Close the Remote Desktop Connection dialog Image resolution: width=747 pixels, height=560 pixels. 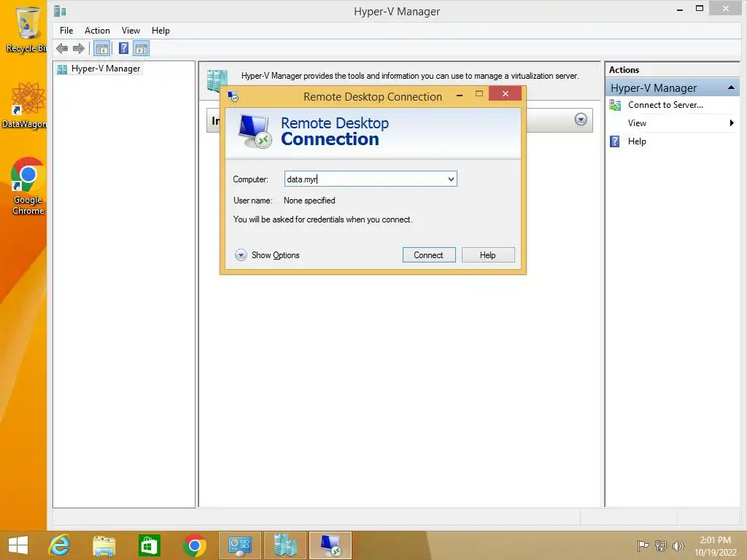[x=505, y=94]
